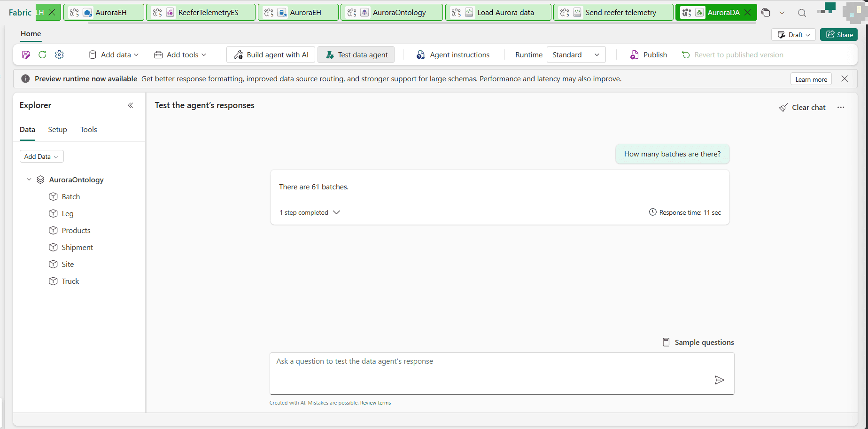This screenshot has width=868, height=429.
Task: Click the search magnifier icon
Action: [x=802, y=13]
